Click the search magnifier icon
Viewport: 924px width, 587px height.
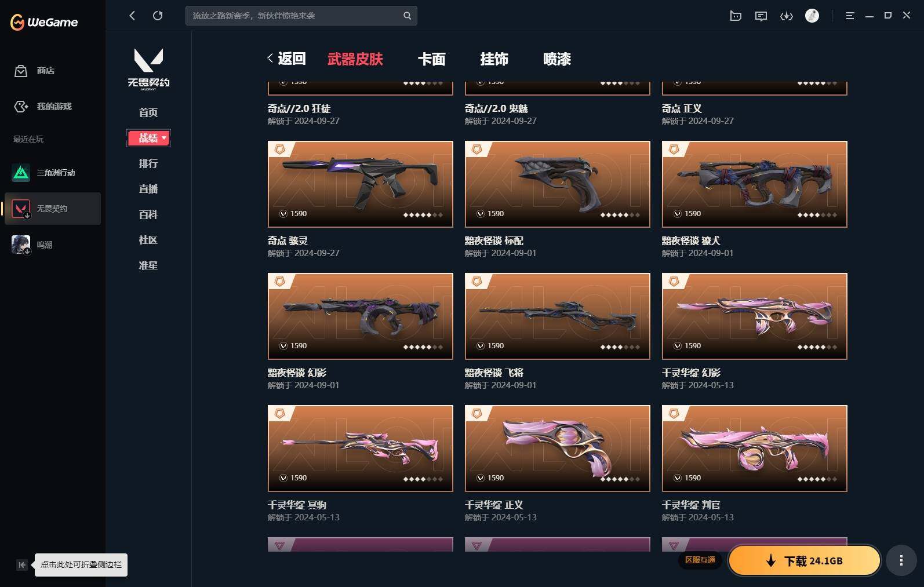tap(407, 16)
